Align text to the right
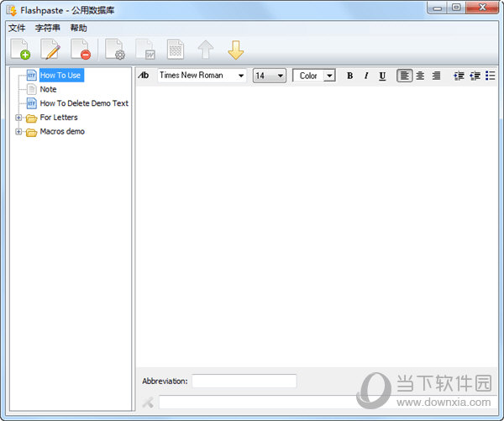Viewport: 504px width, 421px height. (436, 76)
